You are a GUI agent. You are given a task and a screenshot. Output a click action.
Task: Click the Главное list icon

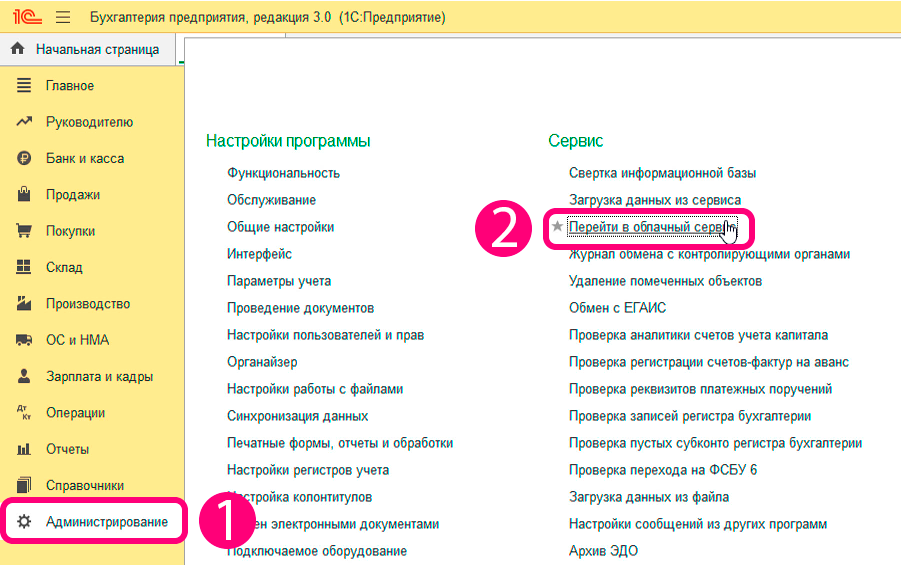point(24,86)
